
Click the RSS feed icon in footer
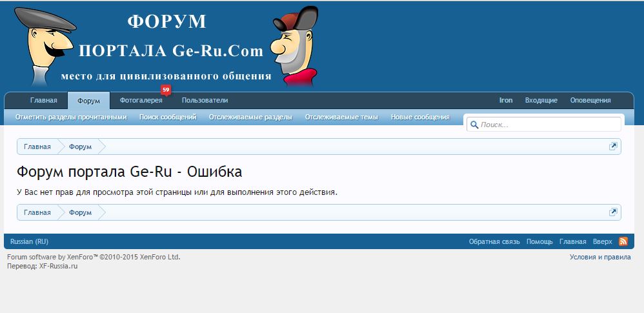623,241
